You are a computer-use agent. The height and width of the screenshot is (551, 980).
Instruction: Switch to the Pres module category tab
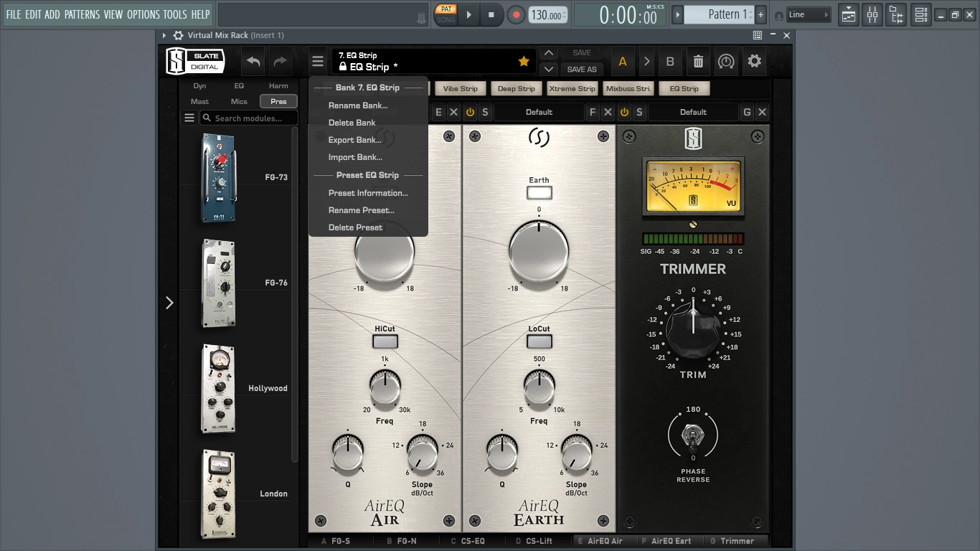click(278, 102)
